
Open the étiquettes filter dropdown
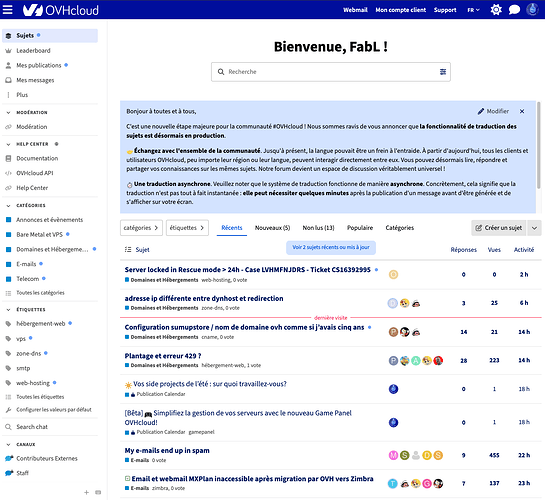(187, 228)
